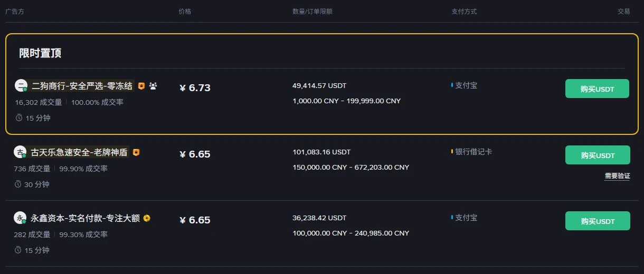
Task: Click the orange shield badge next to 二狗商行
Action: [141, 86]
